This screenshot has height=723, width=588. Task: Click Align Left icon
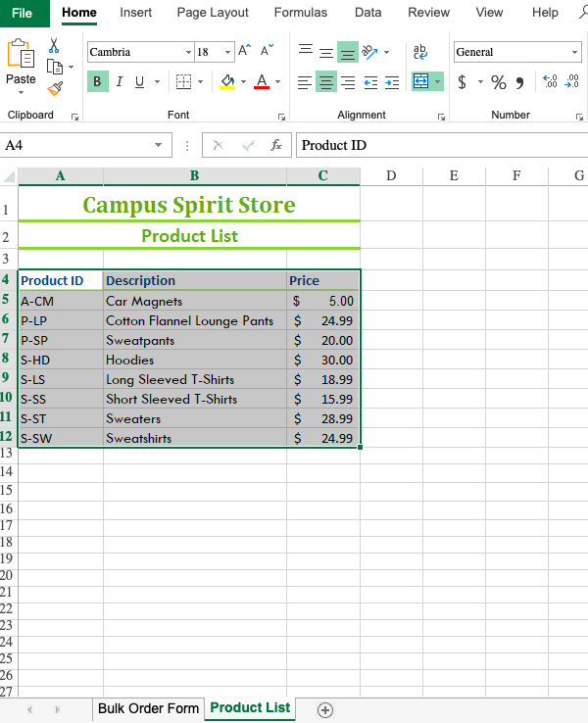pyautogui.click(x=305, y=82)
